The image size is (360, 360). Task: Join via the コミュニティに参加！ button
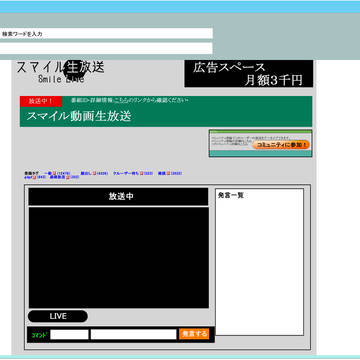click(x=281, y=145)
